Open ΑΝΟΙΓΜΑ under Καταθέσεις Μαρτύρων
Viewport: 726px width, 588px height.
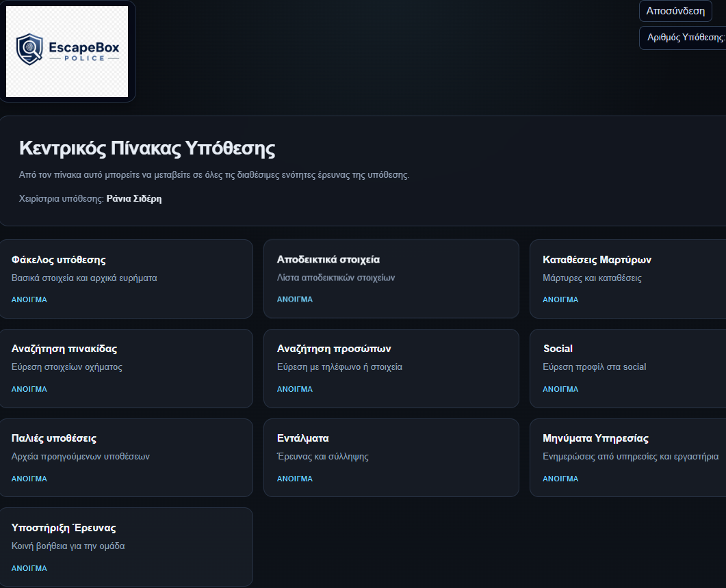pyautogui.click(x=560, y=299)
